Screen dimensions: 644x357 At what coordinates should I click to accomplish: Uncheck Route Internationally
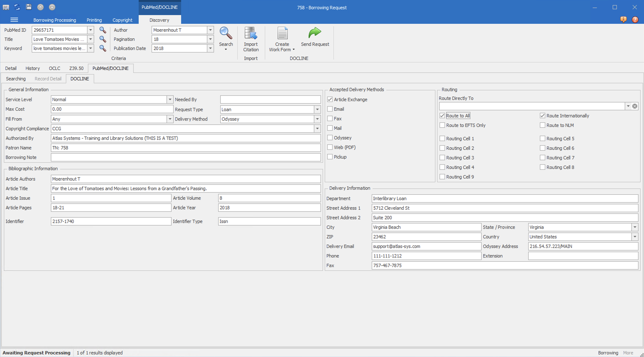point(542,116)
